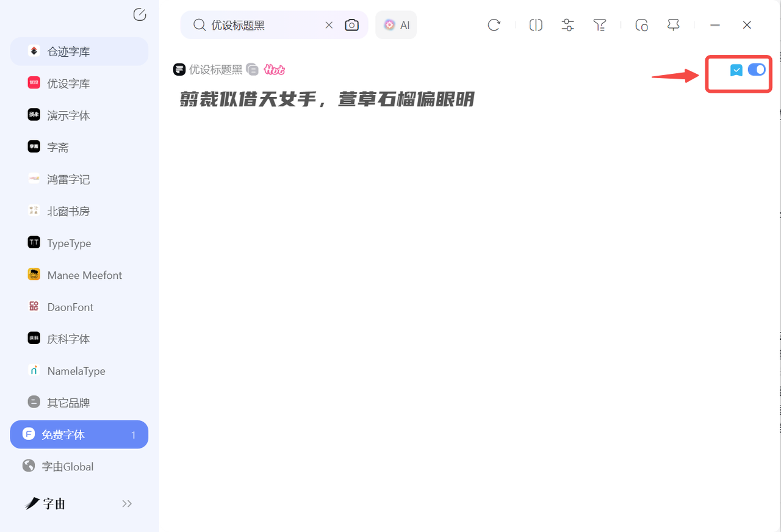
Task: Toggle the blue bookmark icon for 优设标题黑
Action: (x=736, y=71)
